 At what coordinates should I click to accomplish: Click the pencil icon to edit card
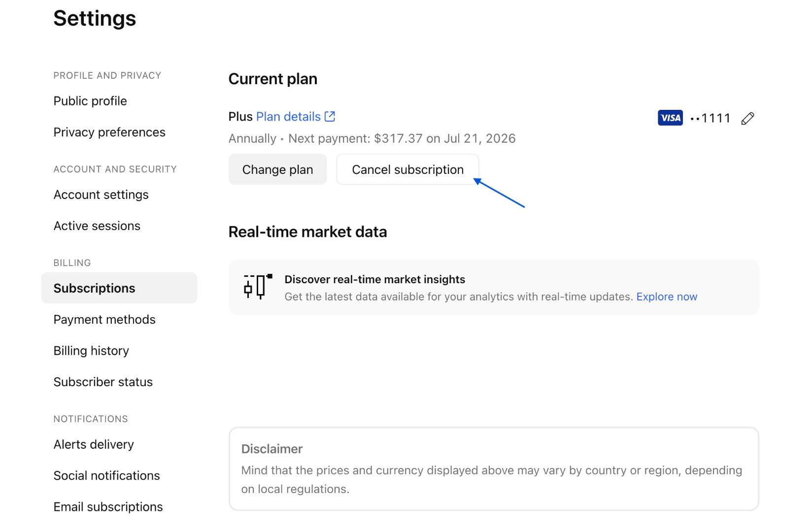747,118
